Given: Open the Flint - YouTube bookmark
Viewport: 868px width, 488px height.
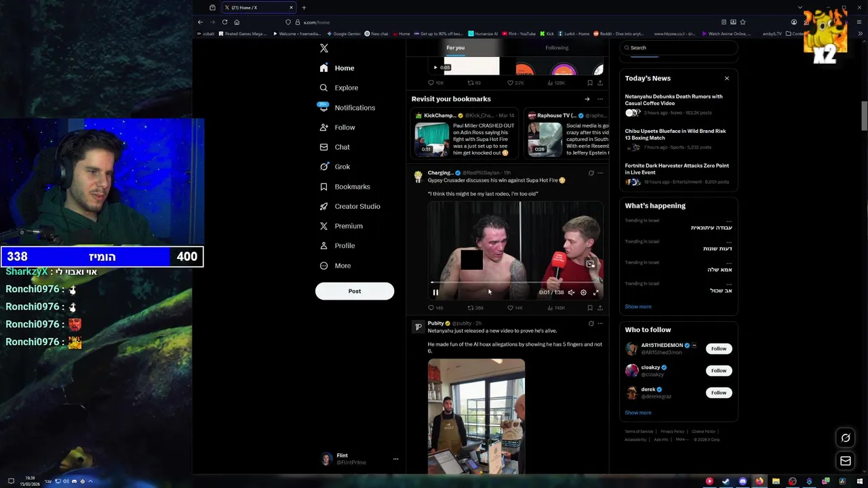Looking at the screenshot, I should tap(519, 34).
